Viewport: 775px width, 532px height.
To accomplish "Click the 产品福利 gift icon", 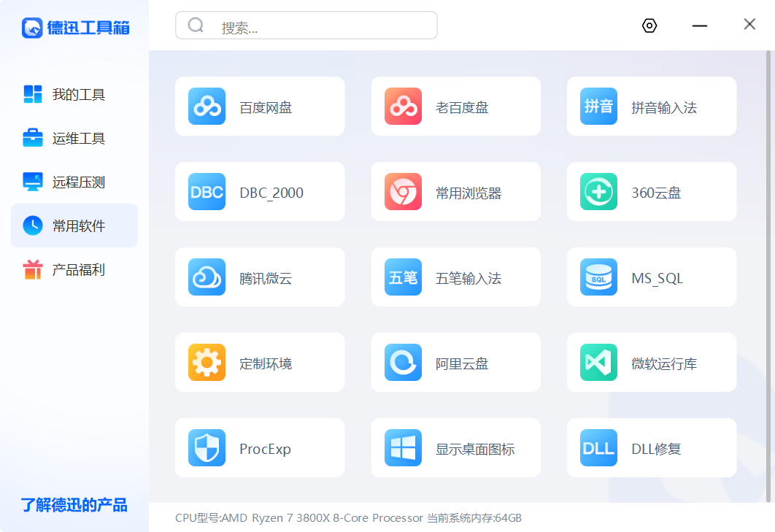I will tap(33, 269).
